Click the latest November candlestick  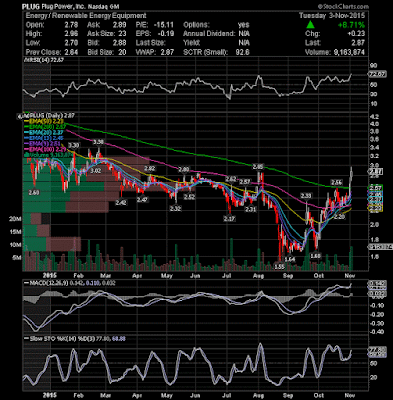tap(352, 173)
